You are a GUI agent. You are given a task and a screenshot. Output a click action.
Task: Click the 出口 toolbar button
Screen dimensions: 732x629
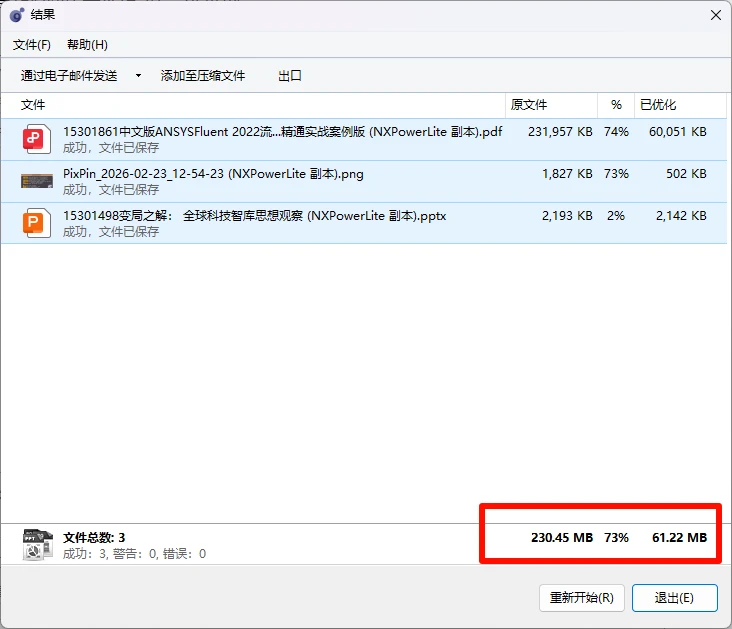point(290,76)
